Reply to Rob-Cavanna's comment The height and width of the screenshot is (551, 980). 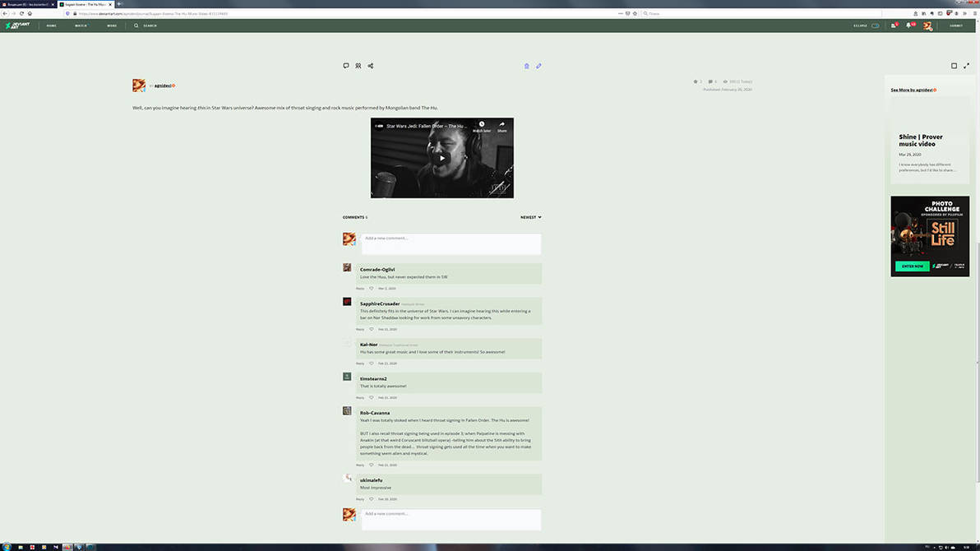pyautogui.click(x=360, y=465)
